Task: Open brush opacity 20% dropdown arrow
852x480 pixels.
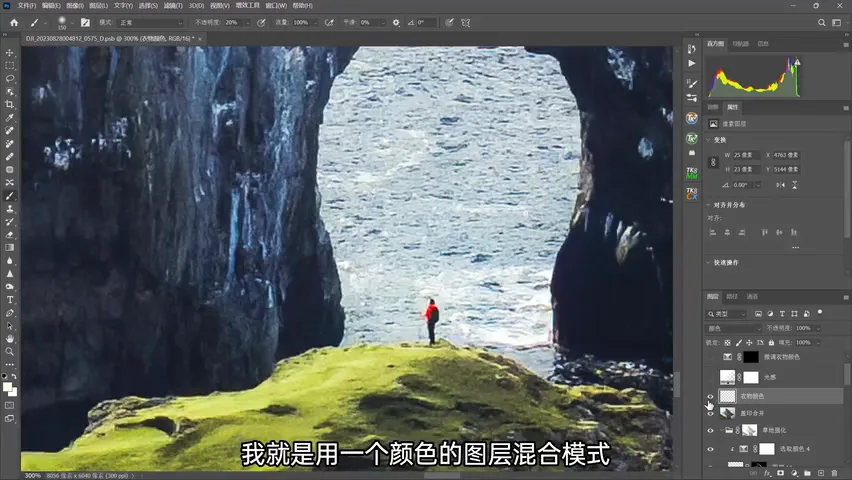Action: click(x=248, y=22)
